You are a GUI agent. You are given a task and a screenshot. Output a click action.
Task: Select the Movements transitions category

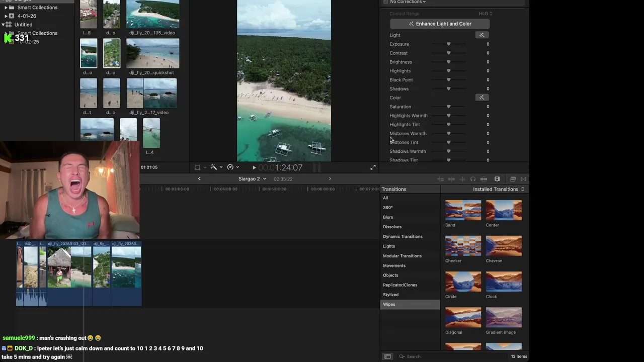tap(410, 265)
